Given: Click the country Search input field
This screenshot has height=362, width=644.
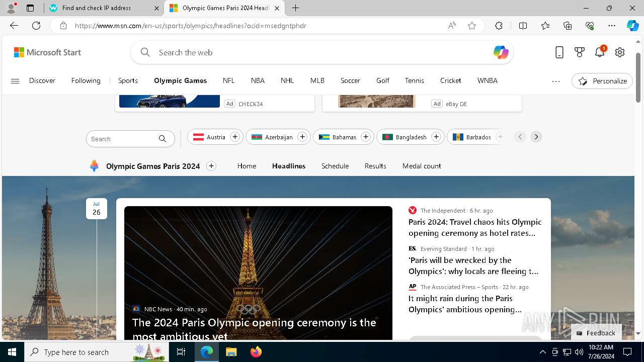Looking at the screenshot, I should click(x=122, y=139).
